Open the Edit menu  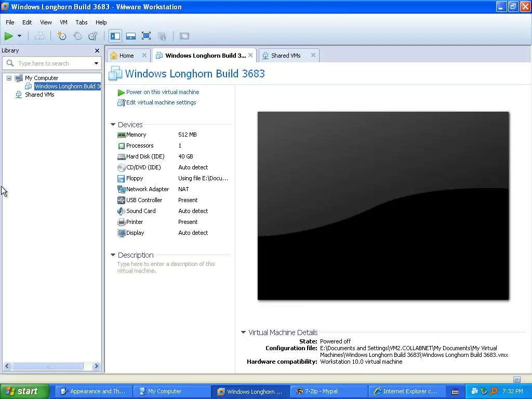tap(27, 22)
